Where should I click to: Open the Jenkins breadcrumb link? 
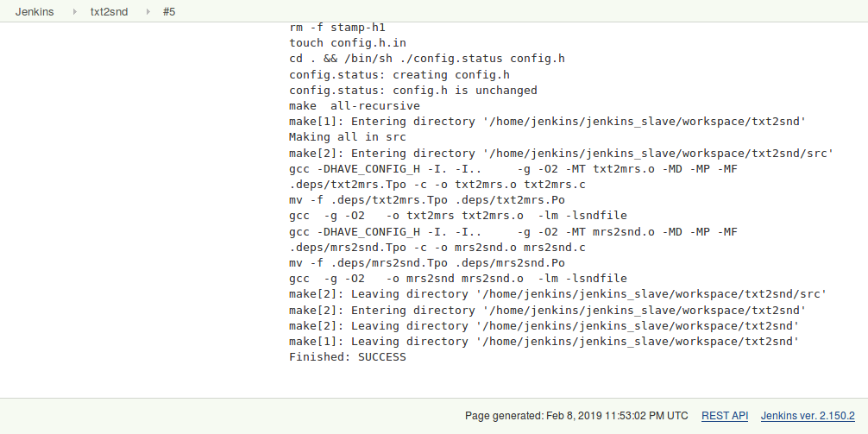click(35, 12)
